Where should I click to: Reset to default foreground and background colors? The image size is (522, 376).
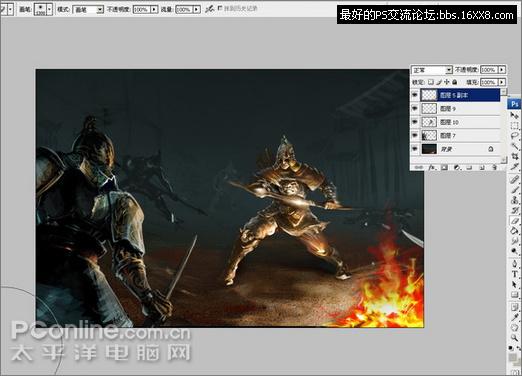coord(511,348)
